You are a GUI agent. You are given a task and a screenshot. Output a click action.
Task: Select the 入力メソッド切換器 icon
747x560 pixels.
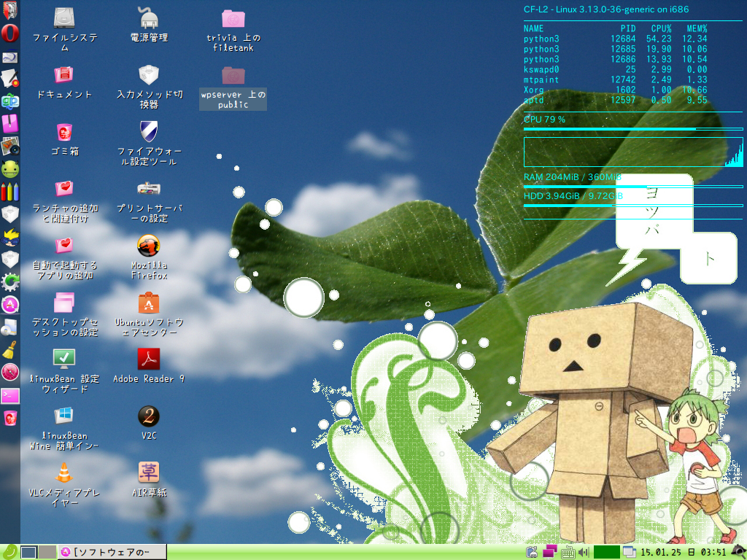[149, 87]
